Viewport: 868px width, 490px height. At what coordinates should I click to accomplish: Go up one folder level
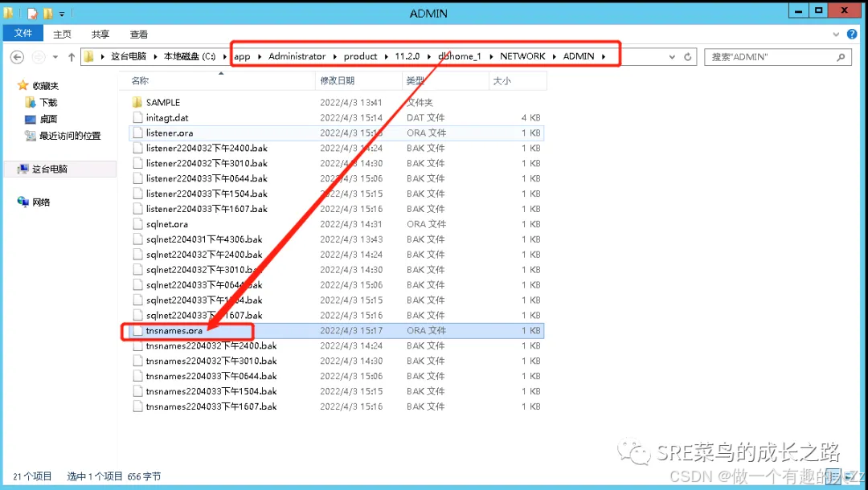click(72, 57)
